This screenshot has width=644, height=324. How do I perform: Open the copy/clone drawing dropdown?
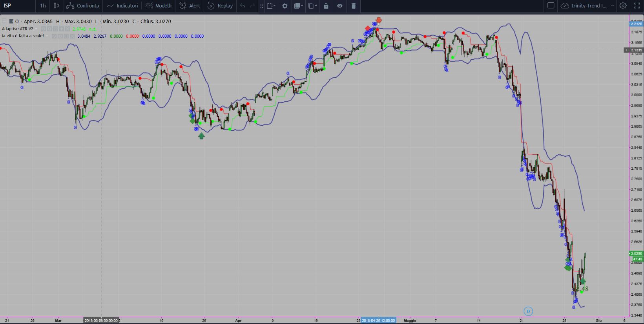pos(312,6)
